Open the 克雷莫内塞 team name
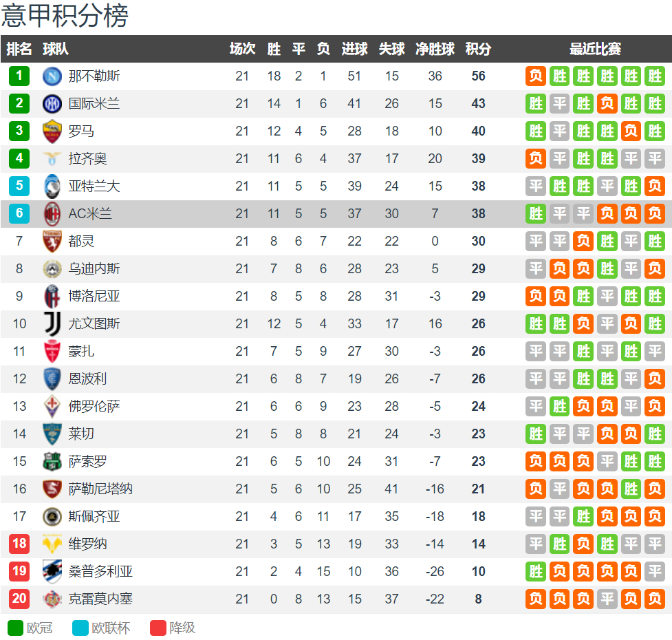Screen dimensions: 672x640 100,599
